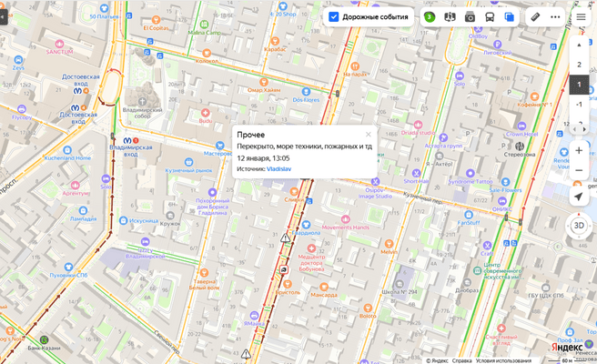
Task: Select the Медцентр доктора Бобунова marker
Action: coord(311,248)
